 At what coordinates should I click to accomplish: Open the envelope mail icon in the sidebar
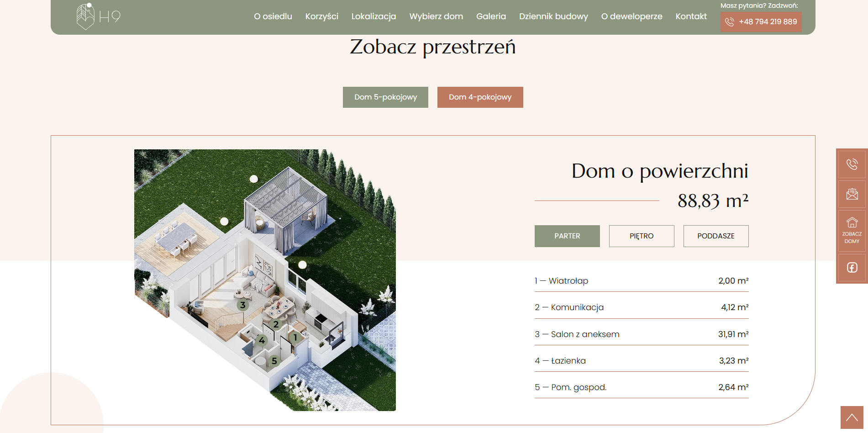pyautogui.click(x=852, y=194)
